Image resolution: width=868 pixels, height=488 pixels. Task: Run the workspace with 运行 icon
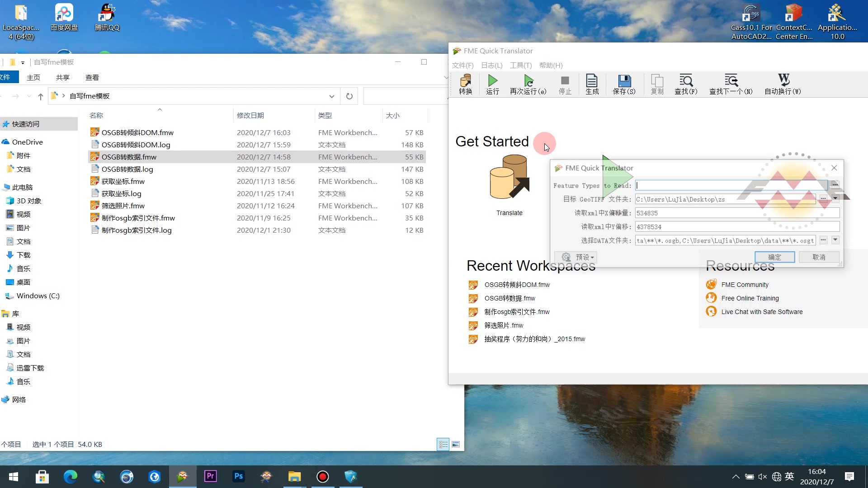click(x=492, y=84)
